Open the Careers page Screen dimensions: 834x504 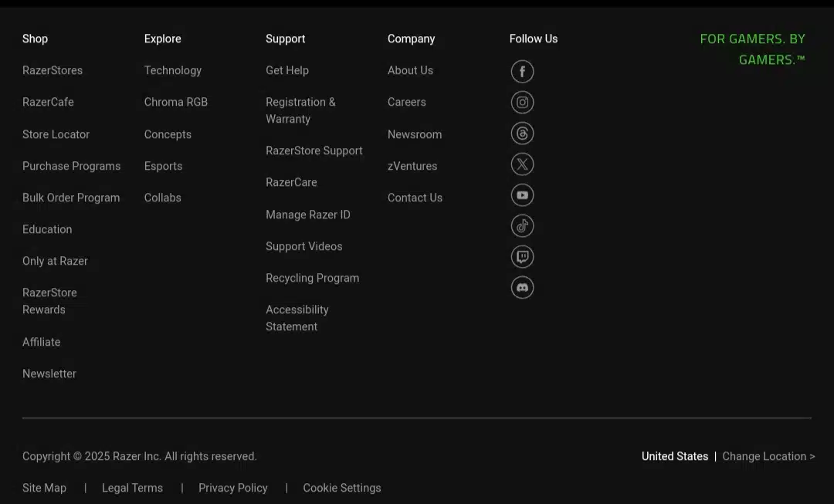(406, 102)
